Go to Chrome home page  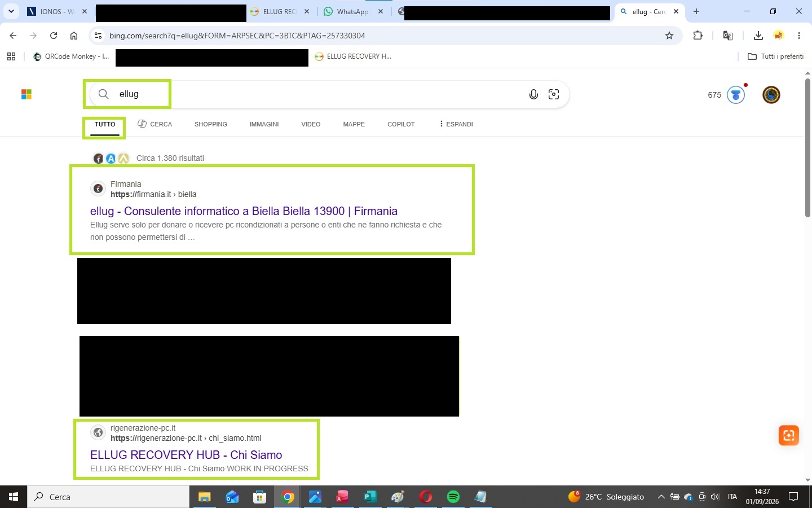click(74, 36)
